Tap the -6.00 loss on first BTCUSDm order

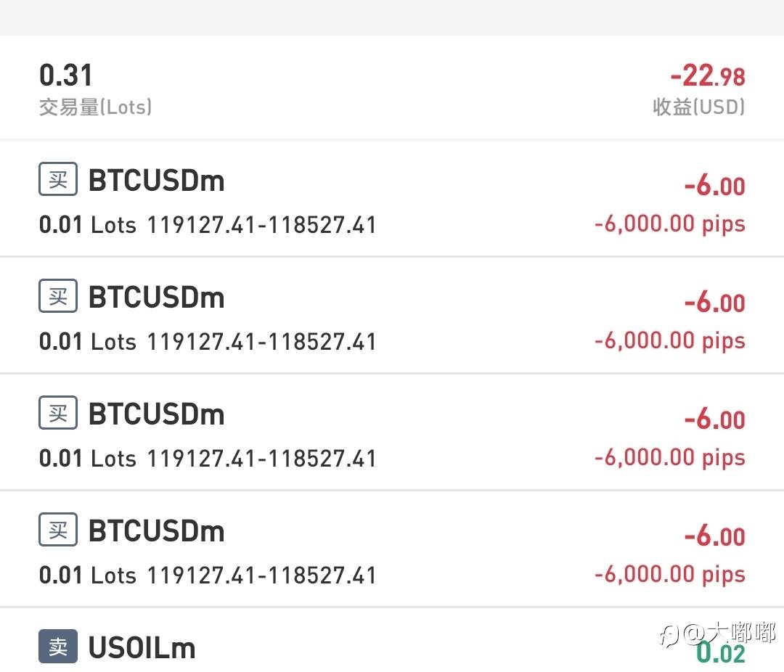click(714, 186)
